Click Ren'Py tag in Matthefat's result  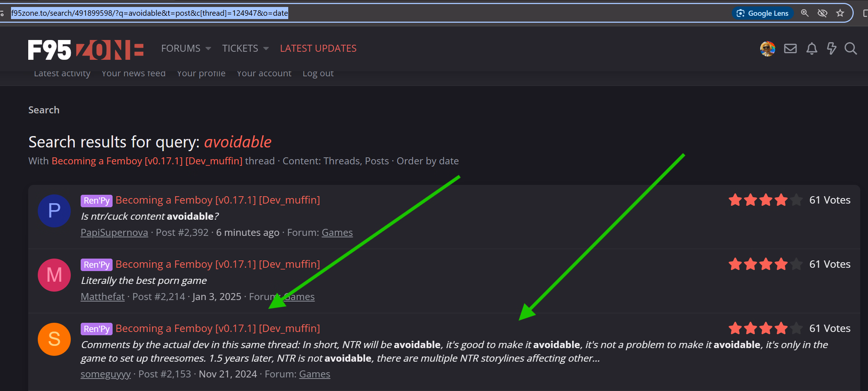(x=96, y=265)
